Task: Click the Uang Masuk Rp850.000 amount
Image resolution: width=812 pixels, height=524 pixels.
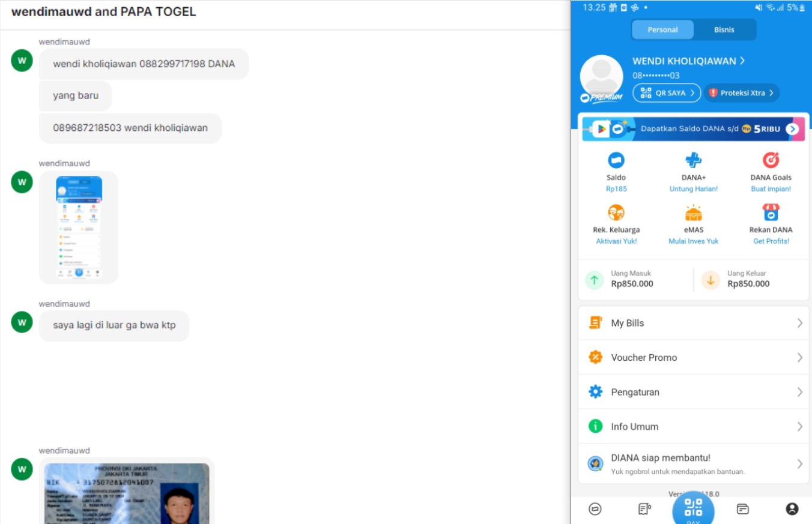Action: [x=632, y=284]
